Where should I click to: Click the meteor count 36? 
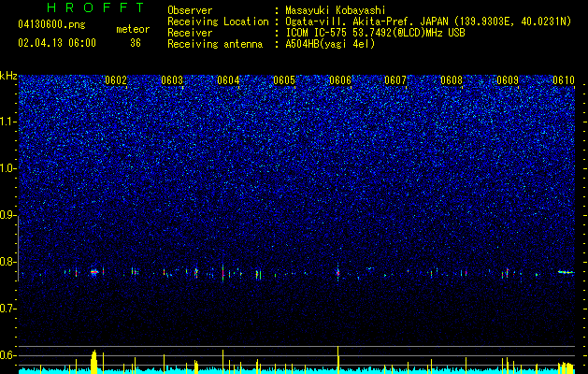[x=136, y=43]
